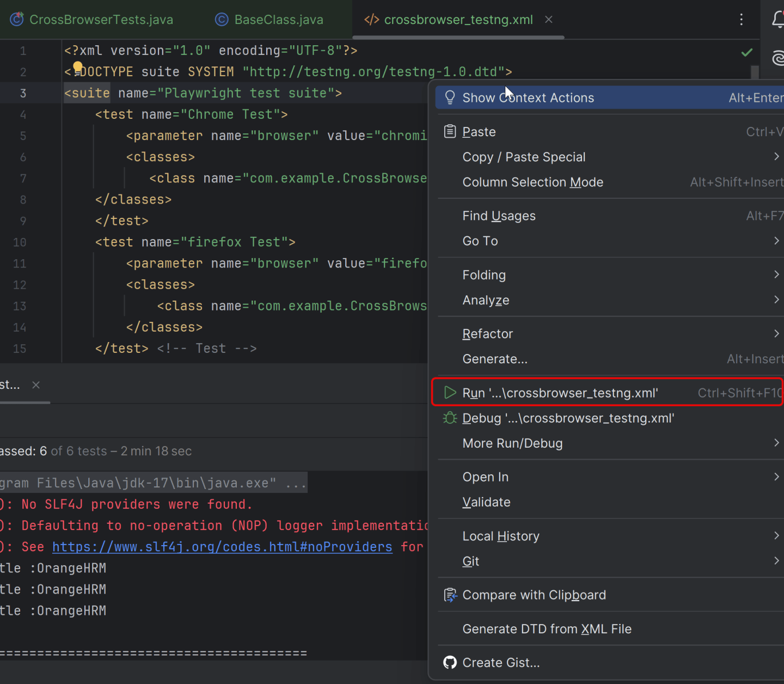
Task: Click line number 10 in the gutter
Action: click(20, 242)
